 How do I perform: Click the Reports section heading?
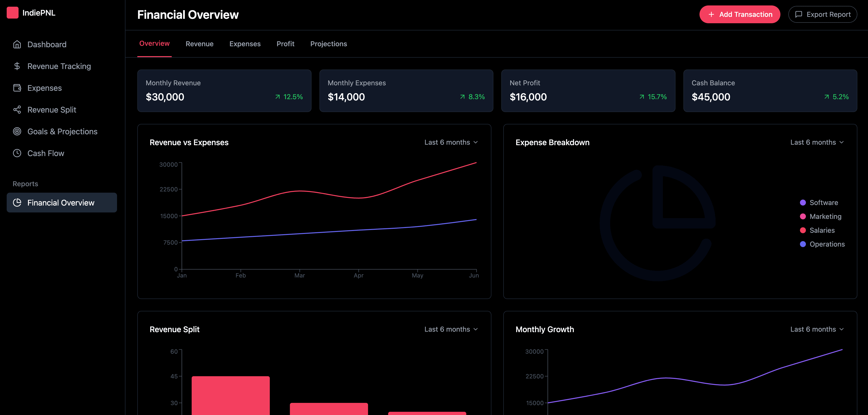tap(25, 184)
